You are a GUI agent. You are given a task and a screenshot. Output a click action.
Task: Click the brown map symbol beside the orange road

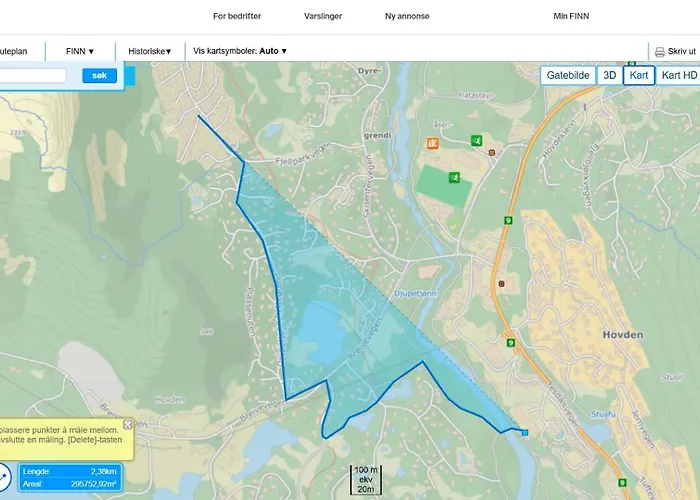tap(501, 284)
